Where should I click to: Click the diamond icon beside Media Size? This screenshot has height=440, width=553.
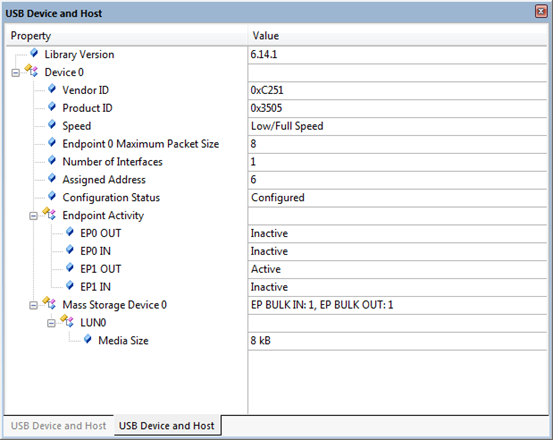[x=88, y=340]
